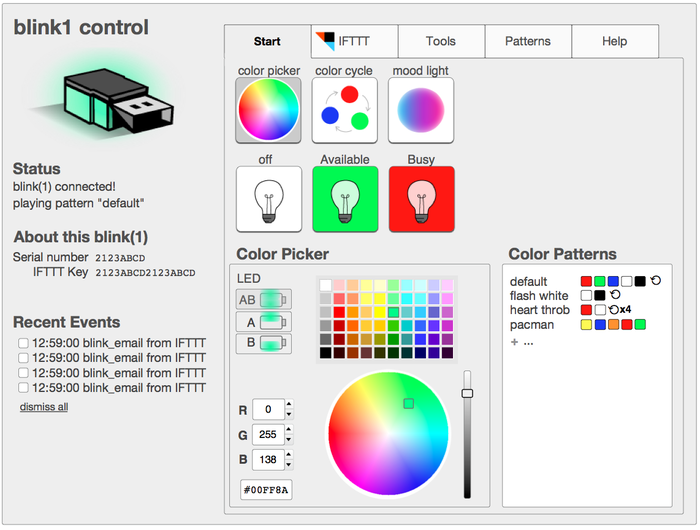Click the G value input field
This screenshot has height=530, width=700.
tap(268, 434)
